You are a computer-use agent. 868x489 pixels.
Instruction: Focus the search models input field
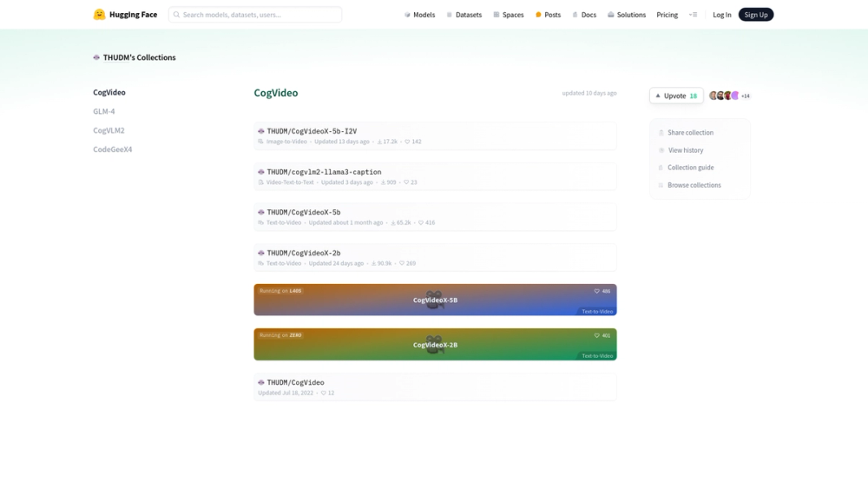click(x=255, y=15)
